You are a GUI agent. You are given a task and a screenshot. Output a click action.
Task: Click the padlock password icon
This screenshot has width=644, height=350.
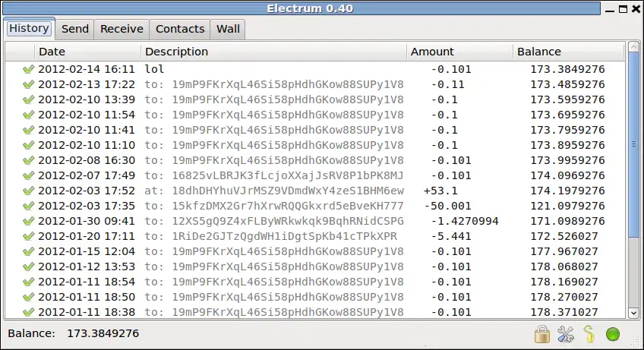click(x=542, y=333)
